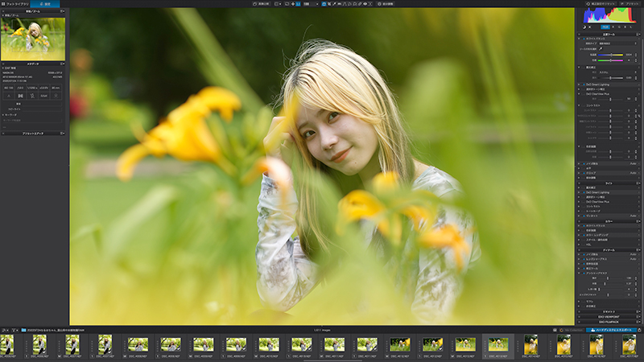Click the blue folder icon in filmstrip path
This screenshot has height=362, width=644.
(x=24, y=330)
